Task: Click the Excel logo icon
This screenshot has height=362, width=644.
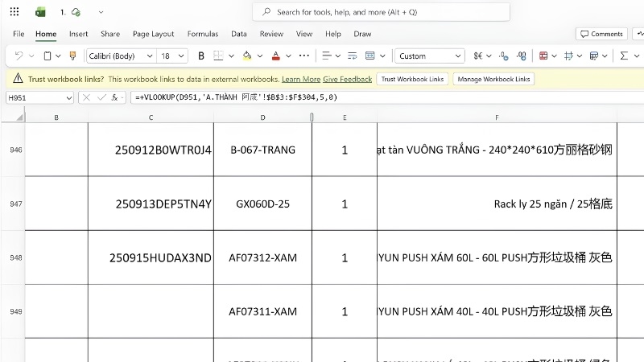Action: 40,12
